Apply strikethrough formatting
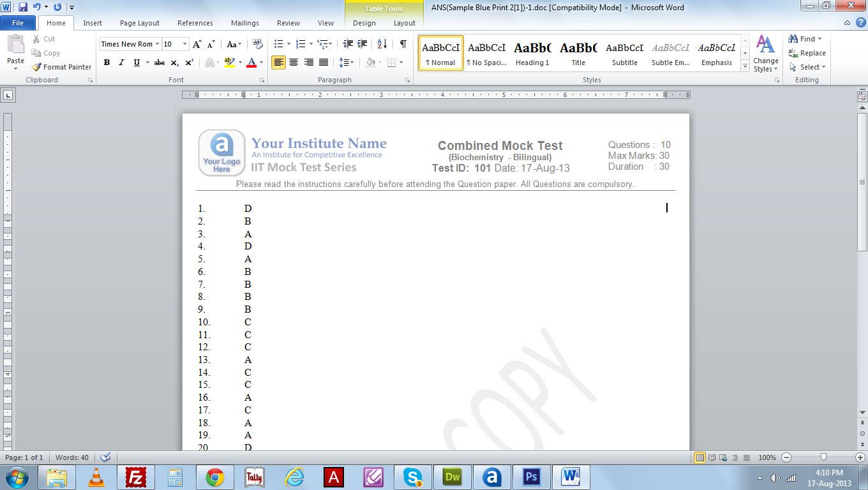 pos(160,63)
